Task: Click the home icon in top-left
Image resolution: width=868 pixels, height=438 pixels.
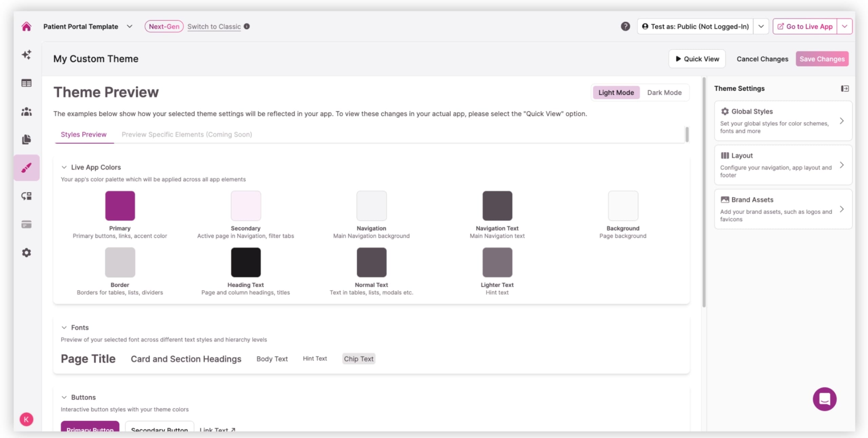Action: click(26, 26)
